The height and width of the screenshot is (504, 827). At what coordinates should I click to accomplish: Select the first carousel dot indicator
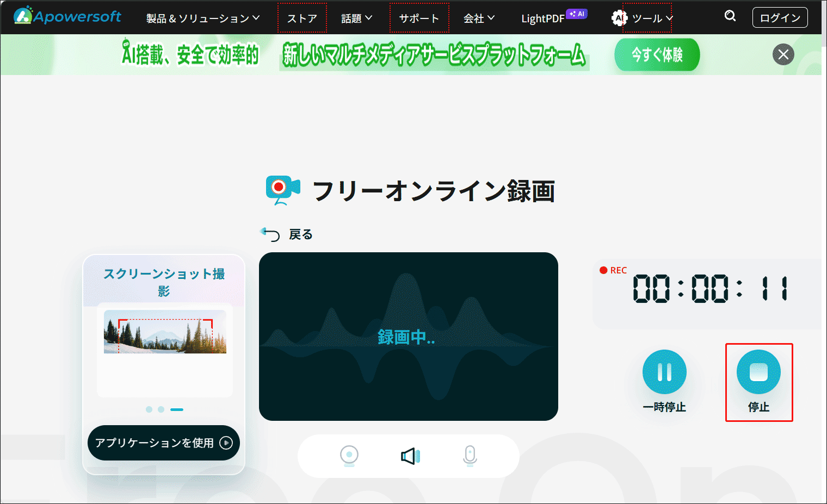148,409
